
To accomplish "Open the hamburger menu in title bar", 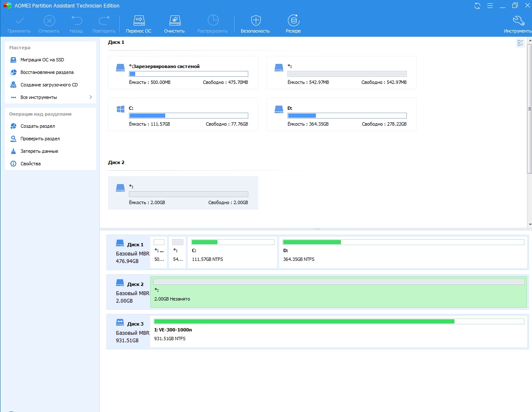I will [490, 6].
